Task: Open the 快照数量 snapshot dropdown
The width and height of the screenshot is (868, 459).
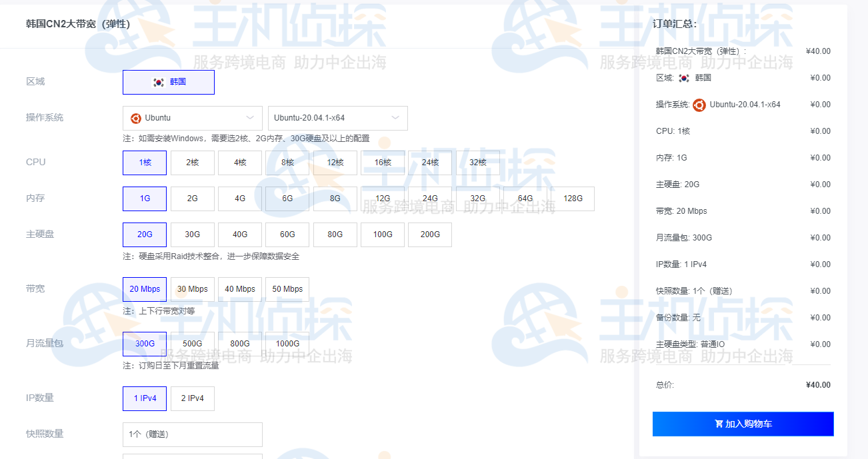Action: [192, 434]
